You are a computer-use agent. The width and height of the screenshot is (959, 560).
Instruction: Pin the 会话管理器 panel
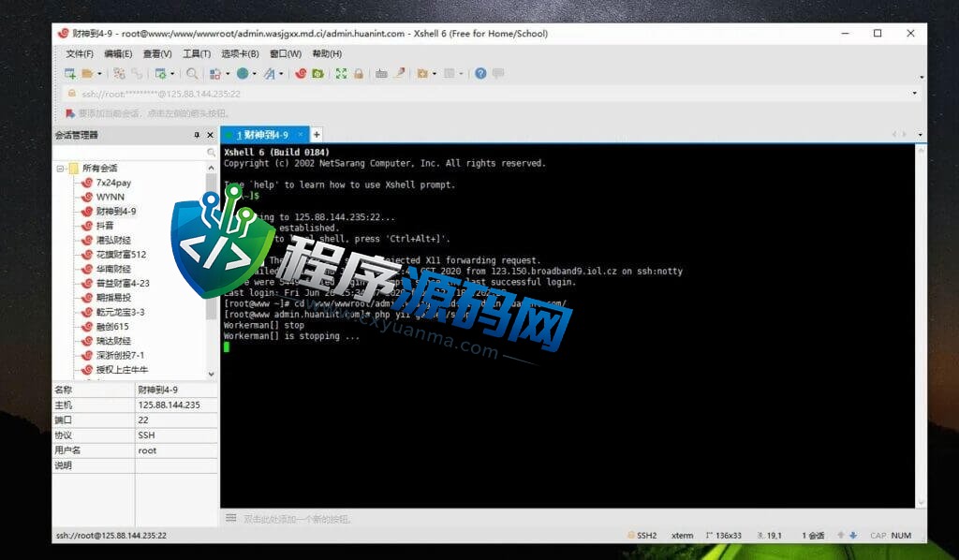(x=197, y=135)
